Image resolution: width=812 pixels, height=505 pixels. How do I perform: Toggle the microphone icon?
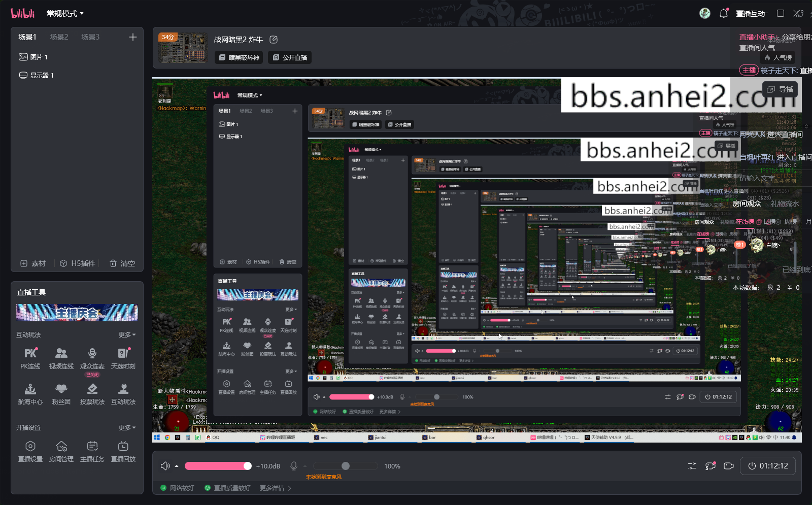pyautogui.click(x=293, y=466)
